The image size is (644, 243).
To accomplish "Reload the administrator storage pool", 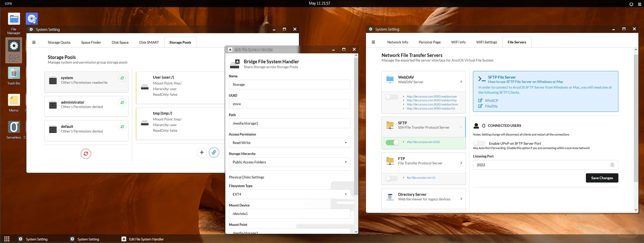I will 122,103.
